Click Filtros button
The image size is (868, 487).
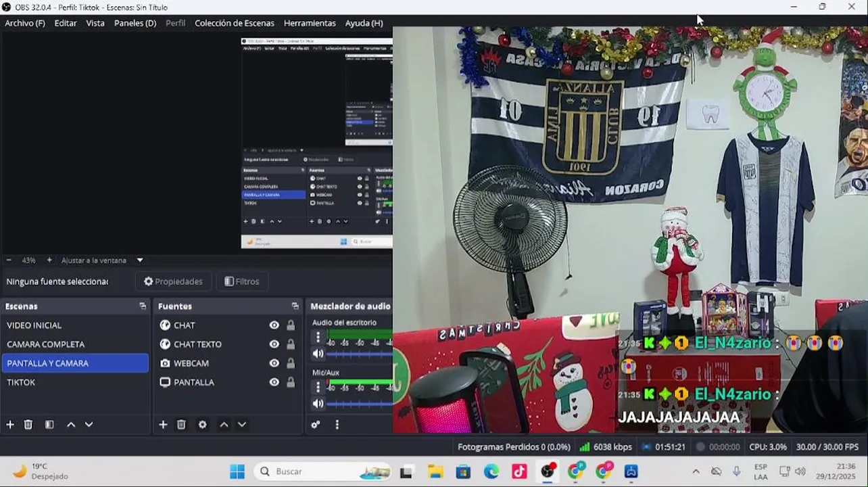[x=242, y=281]
